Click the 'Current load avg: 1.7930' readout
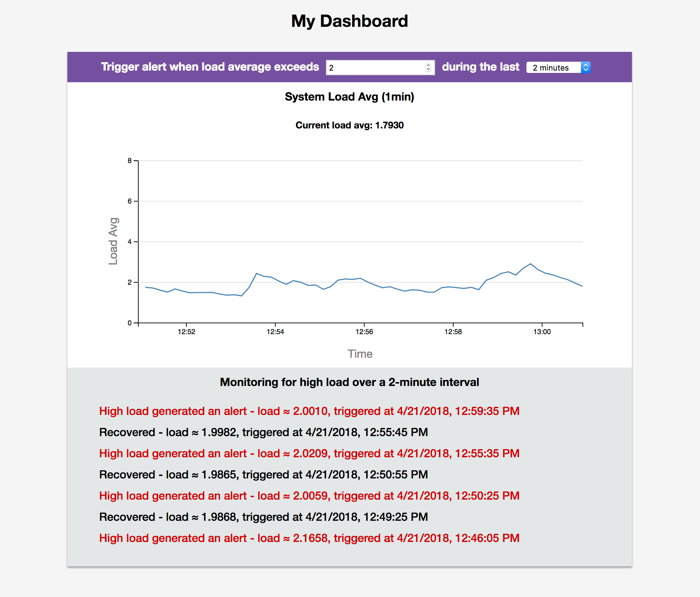700x597 pixels. (x=349, y=125)
